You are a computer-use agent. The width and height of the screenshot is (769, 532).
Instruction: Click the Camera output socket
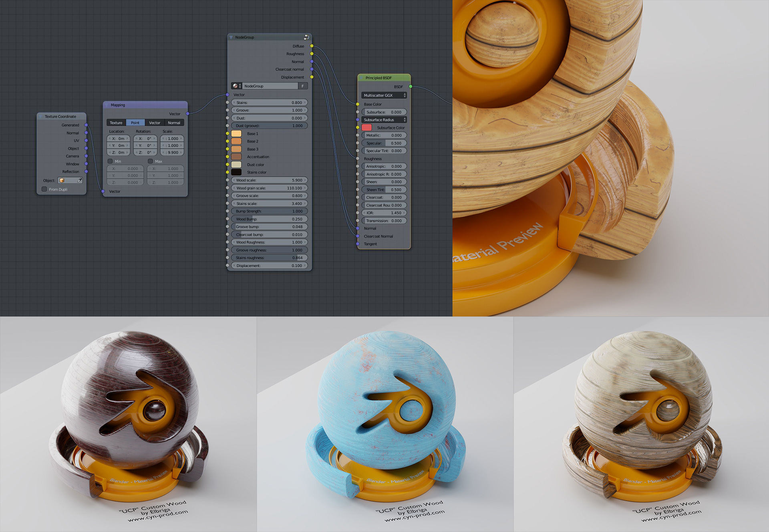point(86,156)
